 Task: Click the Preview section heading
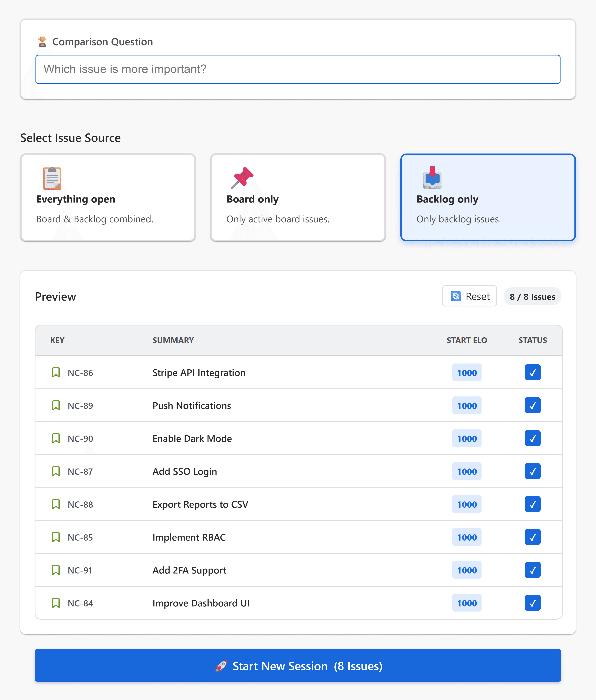pyautogui.click(x=55, y=297)
